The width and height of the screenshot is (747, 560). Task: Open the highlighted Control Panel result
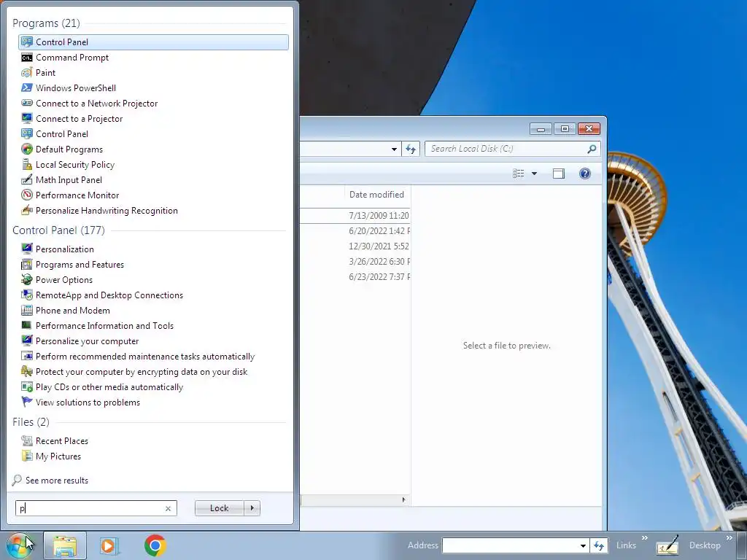click(153, 42)
